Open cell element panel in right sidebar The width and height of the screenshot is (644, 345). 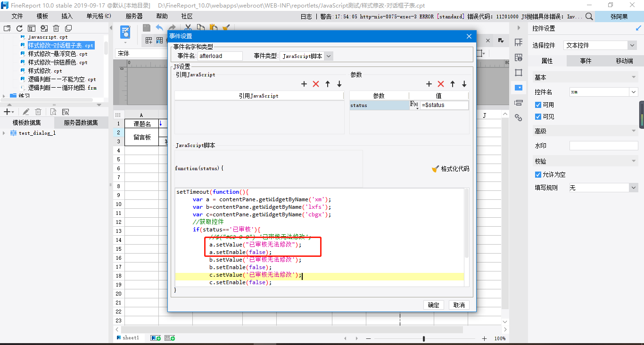[x=519, y=42]
